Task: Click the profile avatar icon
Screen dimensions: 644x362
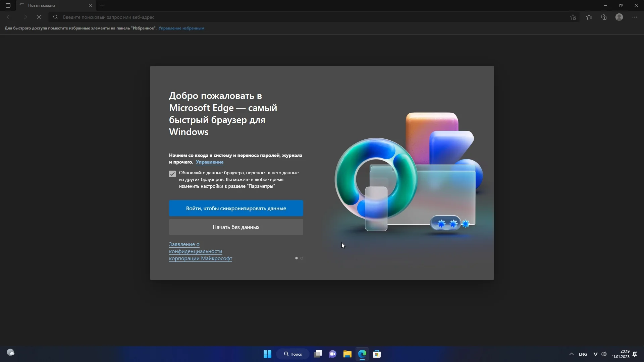Action: pos(619,17)
